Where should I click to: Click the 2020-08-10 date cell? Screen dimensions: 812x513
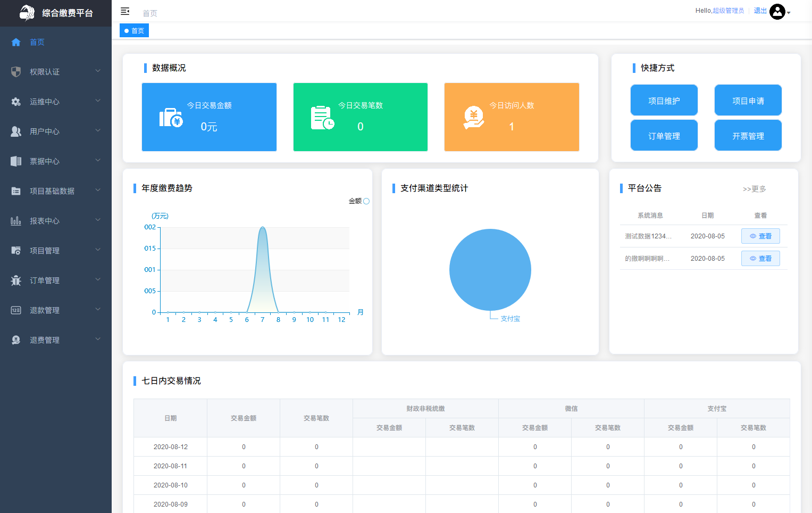click(171, 485)
